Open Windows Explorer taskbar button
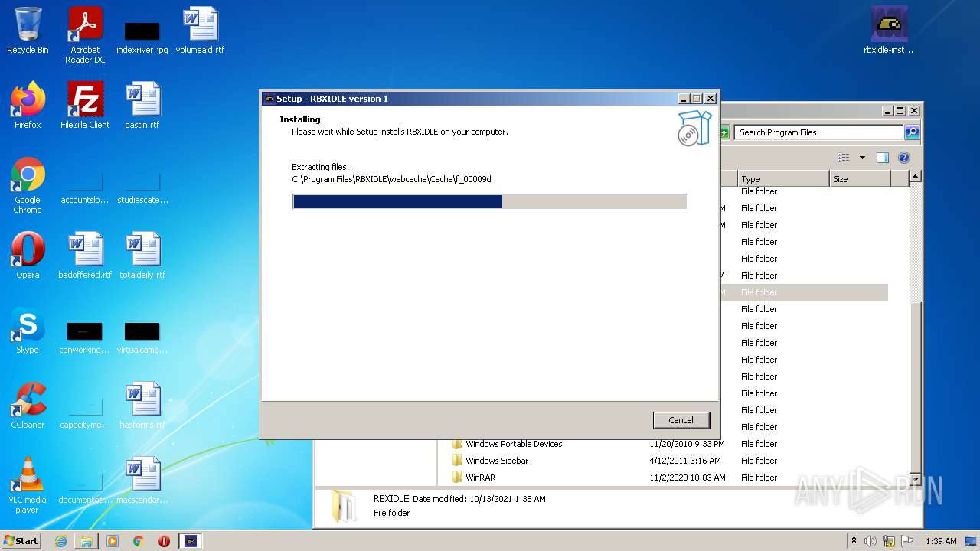Viewport: 980px width, 551px height. tap(87, 541)
